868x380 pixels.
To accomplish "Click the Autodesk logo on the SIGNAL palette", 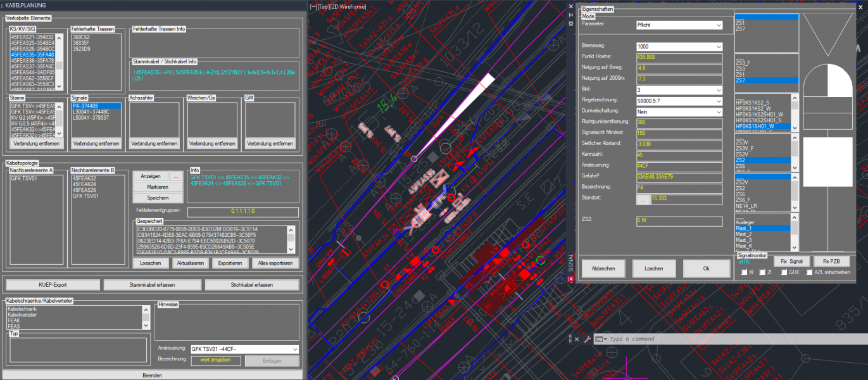I will (x=571, y=279).
